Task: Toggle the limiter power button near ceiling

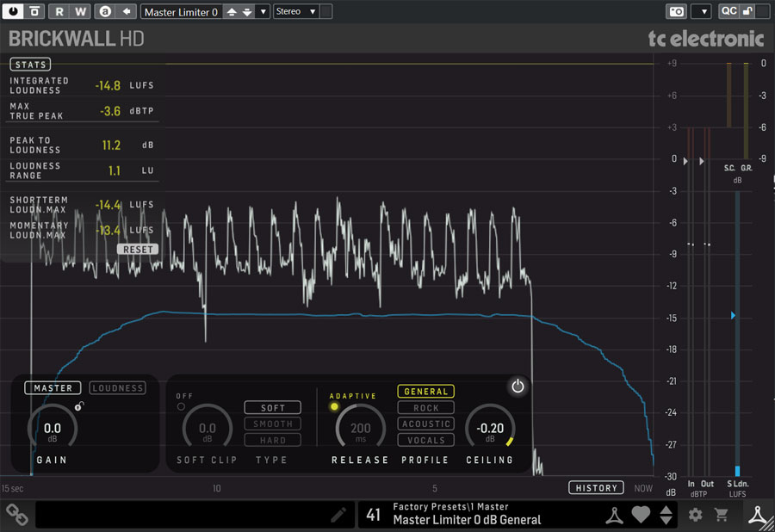Action: click(x=518, y=387)
